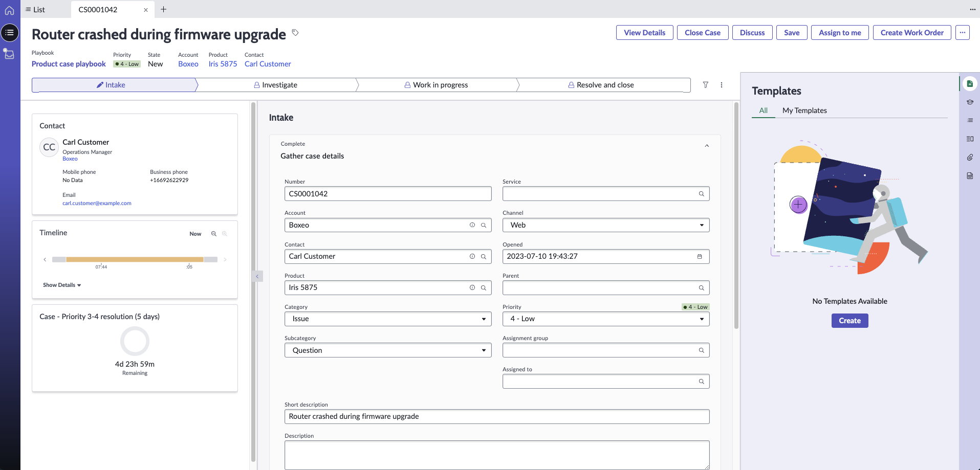Open the Subcategory dropdown

[388, 350]
